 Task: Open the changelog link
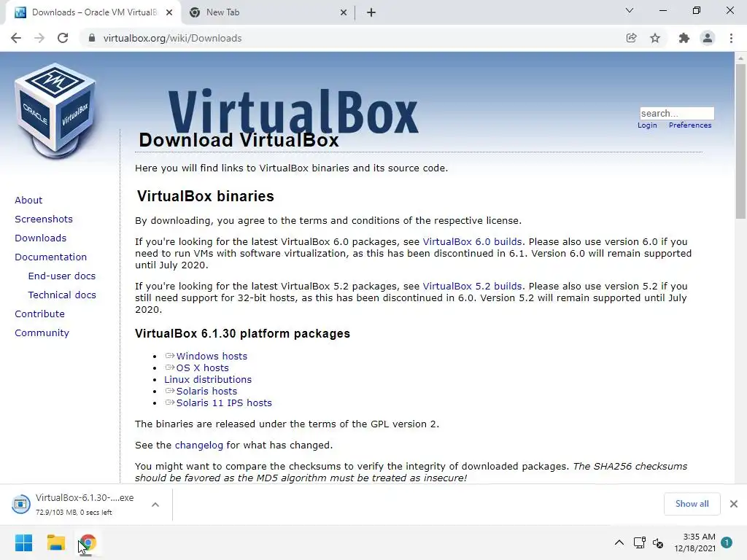[x=198, y=446]
